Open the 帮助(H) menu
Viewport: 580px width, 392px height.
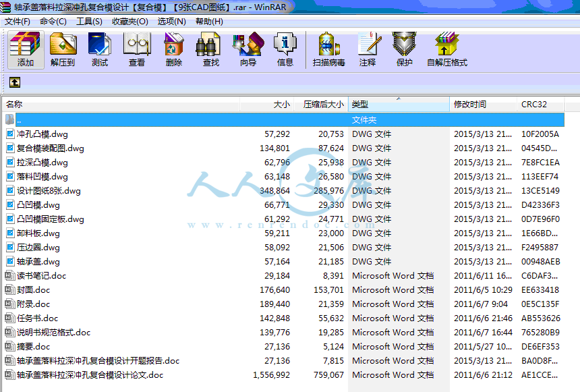pyautogui.click(x=209, y=22)
